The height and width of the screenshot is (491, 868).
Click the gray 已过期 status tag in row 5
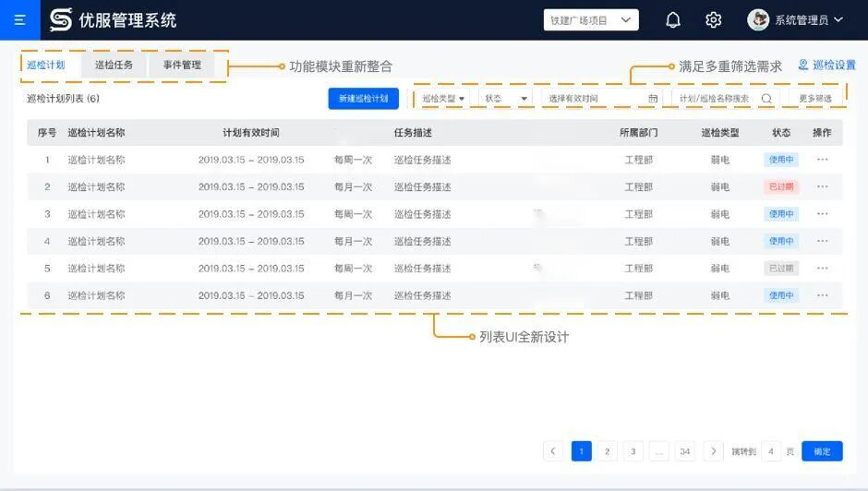tap(781, 268)
